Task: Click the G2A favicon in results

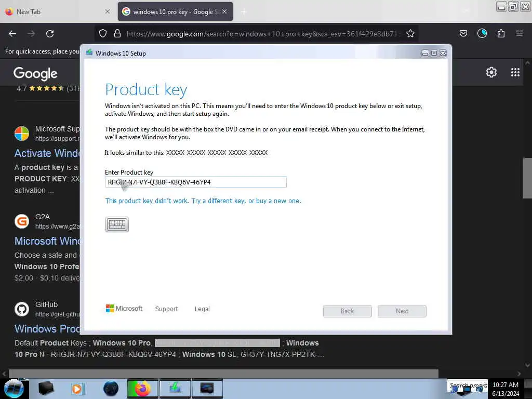Action: 22,221
